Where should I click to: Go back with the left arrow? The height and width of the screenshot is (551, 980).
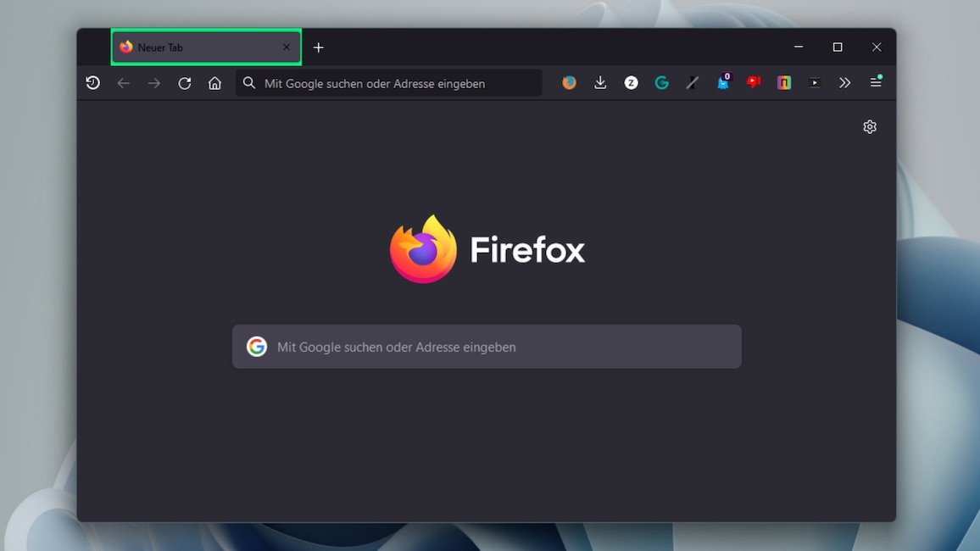pyautogui.click(x=123, y=83)
